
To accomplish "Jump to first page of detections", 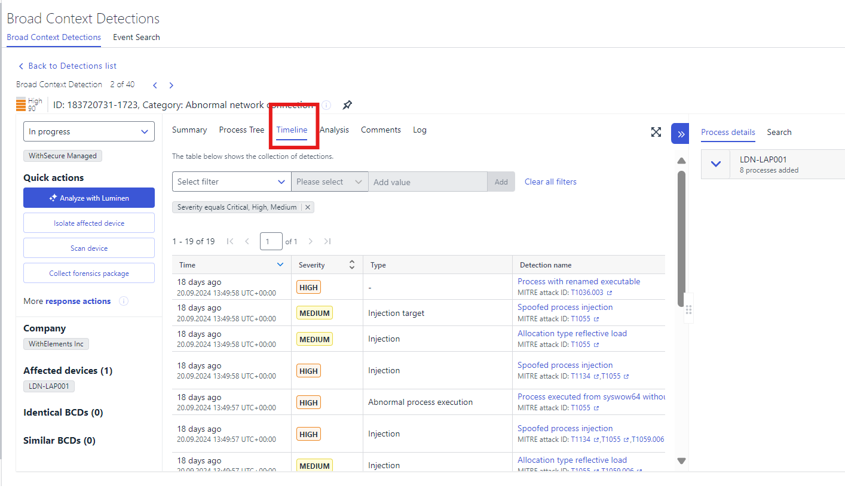I will (x=230, y=241).
